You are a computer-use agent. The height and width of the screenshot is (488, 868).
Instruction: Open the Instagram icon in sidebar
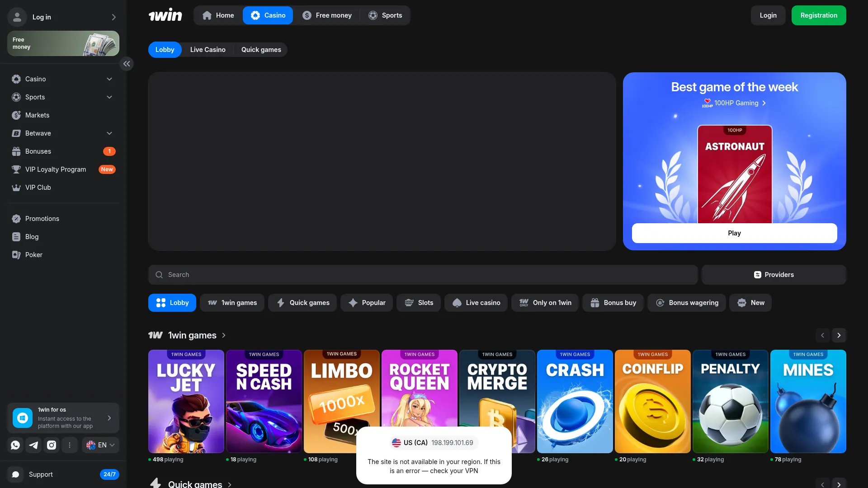(x=52, y=445)
